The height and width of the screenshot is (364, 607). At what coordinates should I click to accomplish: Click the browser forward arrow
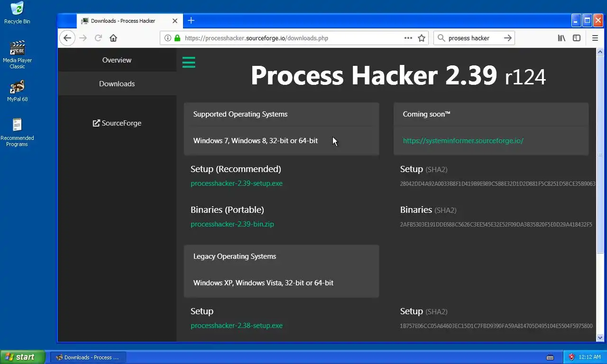tap(83, 38)
